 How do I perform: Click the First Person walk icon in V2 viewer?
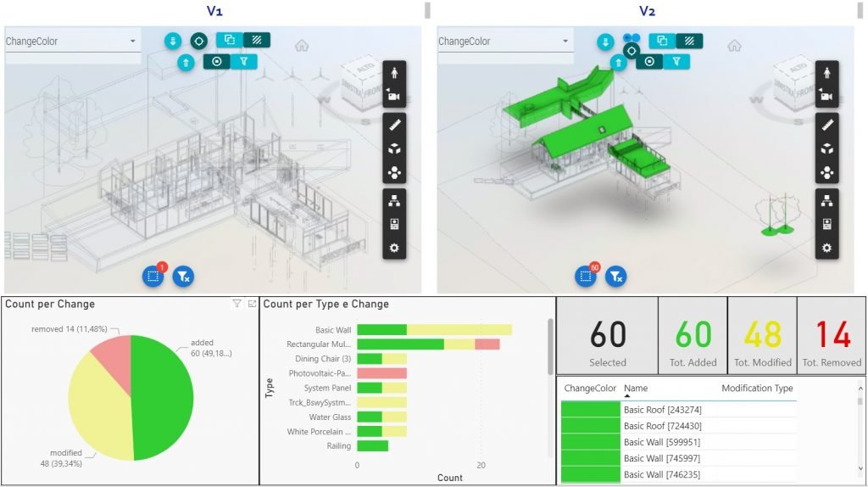(827, 73)
